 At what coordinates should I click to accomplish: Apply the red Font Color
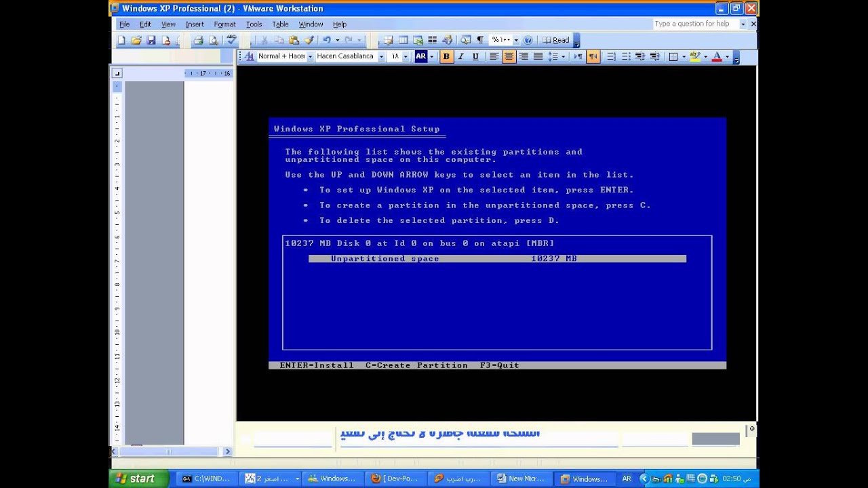pyautogui.click(x=717, y=57)
